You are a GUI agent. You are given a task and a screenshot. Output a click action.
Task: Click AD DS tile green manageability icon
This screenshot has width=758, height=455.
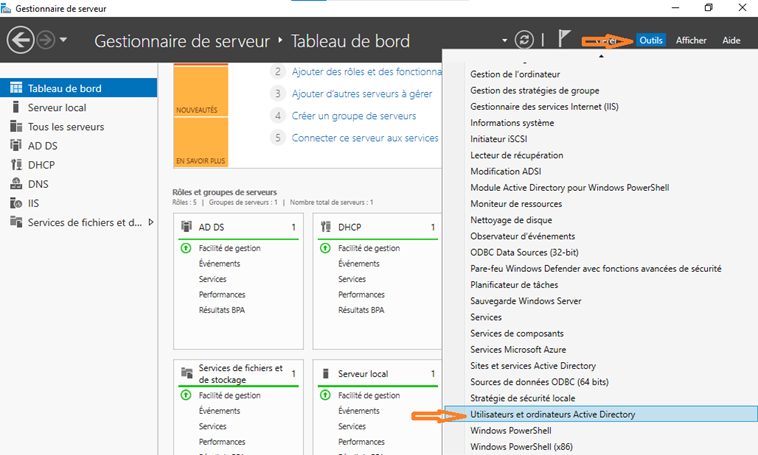(x=186, y=248)
